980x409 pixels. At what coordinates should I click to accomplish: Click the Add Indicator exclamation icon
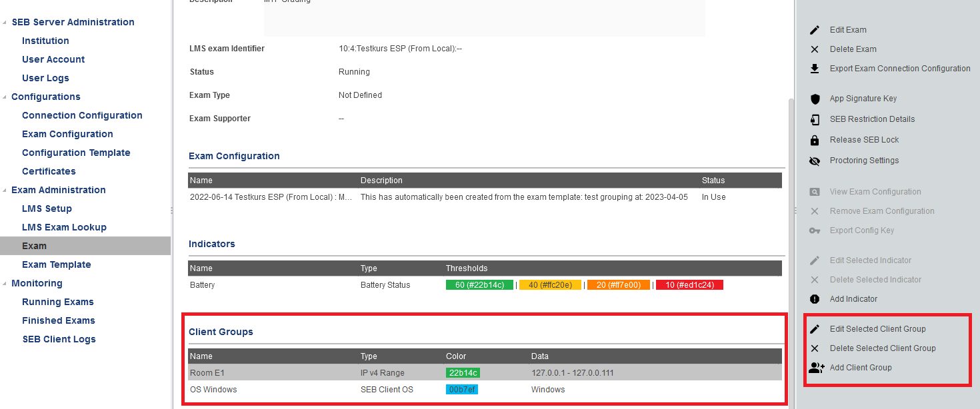click(814, 299)
